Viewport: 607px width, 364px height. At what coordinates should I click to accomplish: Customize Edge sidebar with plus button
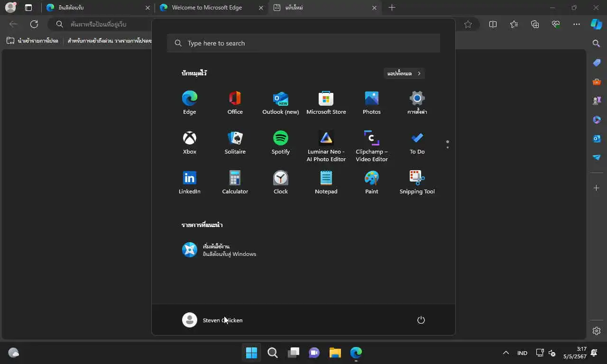[597, 188]
